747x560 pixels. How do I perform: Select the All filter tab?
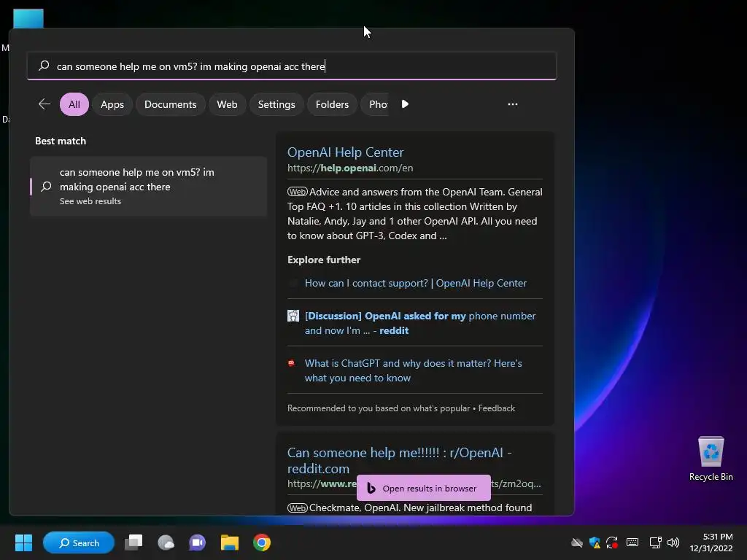coord(74,104)
